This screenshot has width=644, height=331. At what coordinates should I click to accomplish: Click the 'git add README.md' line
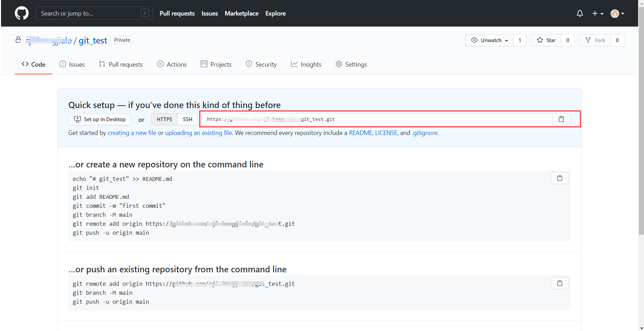(101, 197)
